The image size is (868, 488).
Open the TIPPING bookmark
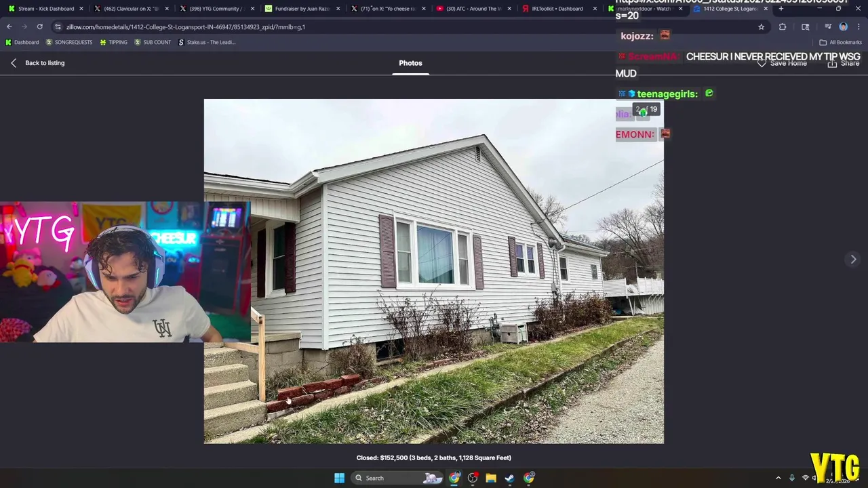click(x=113, y=42)
